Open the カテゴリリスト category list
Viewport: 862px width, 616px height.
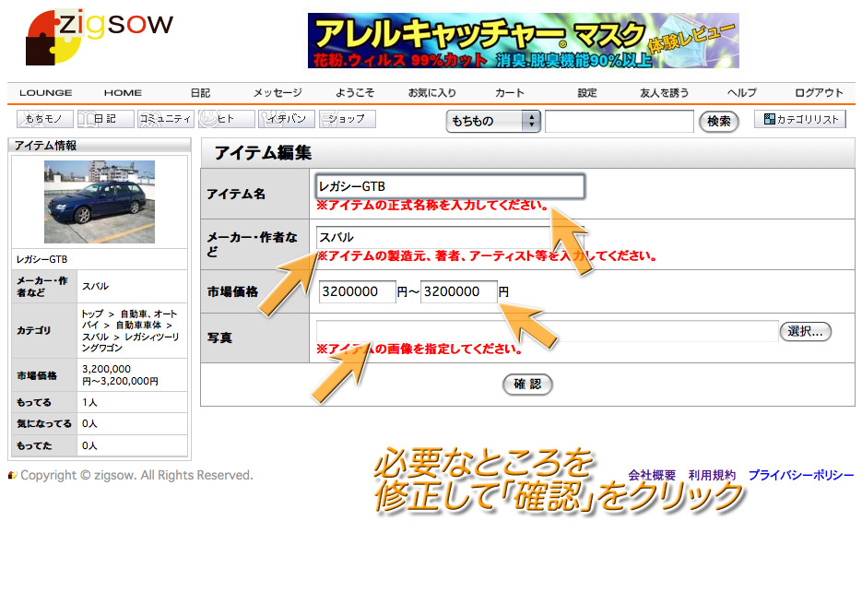800,119
